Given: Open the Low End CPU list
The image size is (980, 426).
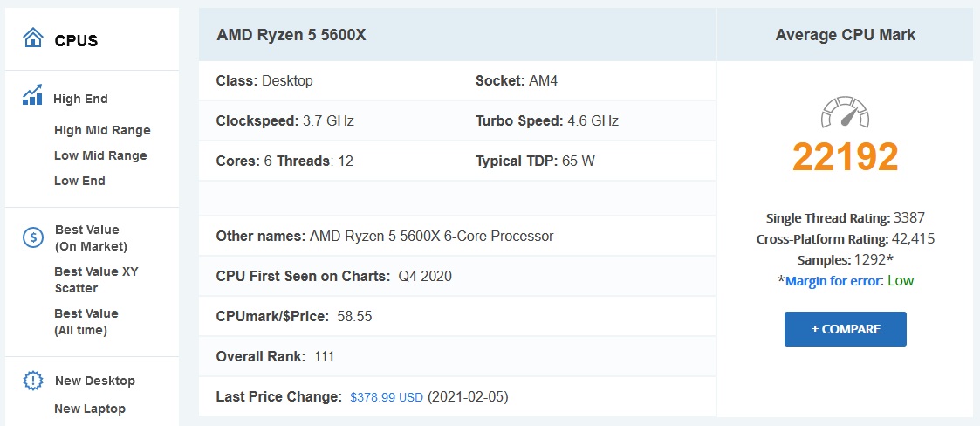Looking at the screenshot, I should tap(79, 181).
